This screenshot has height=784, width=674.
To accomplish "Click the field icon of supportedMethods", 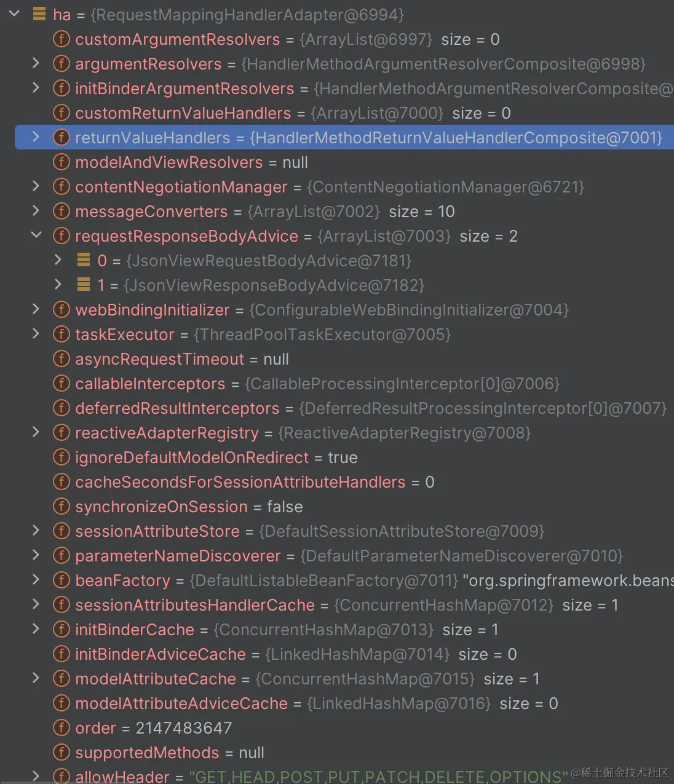I will pos(61,753).
